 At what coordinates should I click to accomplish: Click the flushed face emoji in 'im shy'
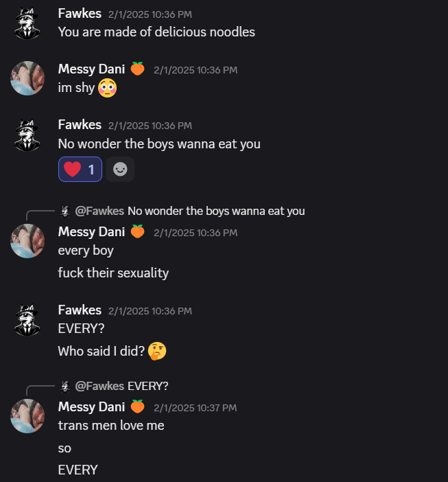[x=108, y=88]
